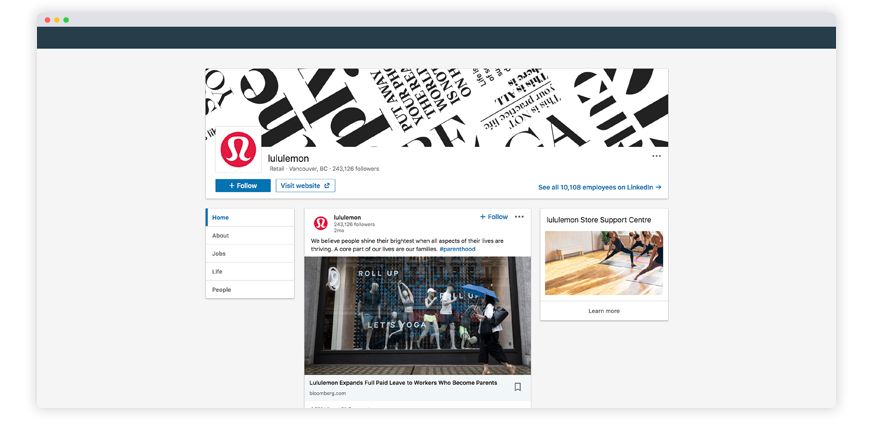Click the yellow minimize window button

[x=56, y=20]
